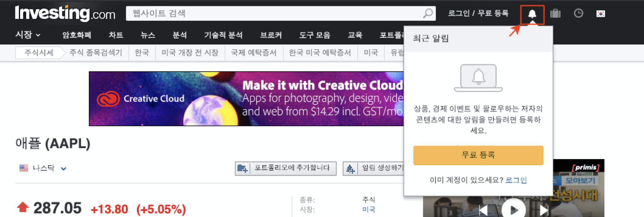Click the 종류: label

point(307,200)
